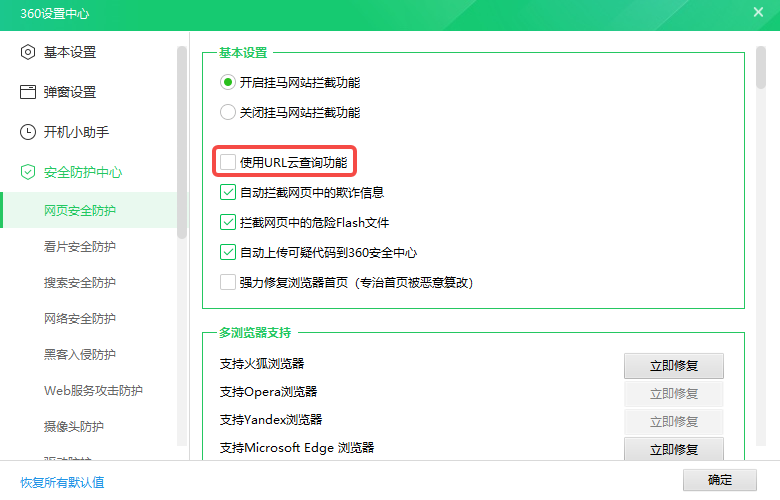Close the 360设置中心 window
780x500 pixels.
tap(758, 12)
